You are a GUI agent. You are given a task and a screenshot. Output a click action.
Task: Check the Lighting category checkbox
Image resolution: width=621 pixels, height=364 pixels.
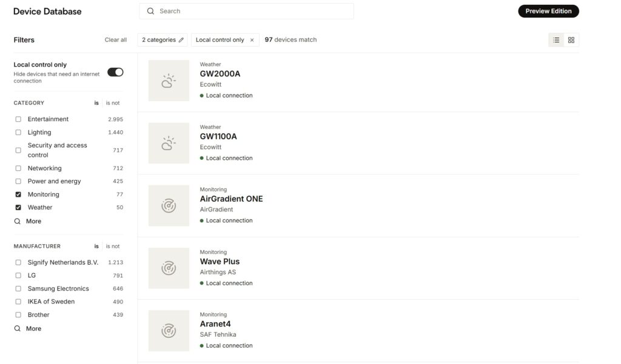tap(18, 132)
